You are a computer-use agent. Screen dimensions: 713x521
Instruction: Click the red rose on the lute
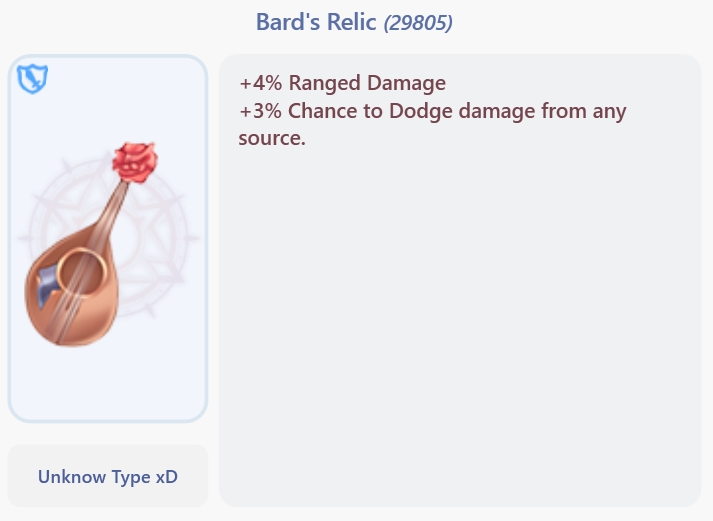tap(135, 162)
